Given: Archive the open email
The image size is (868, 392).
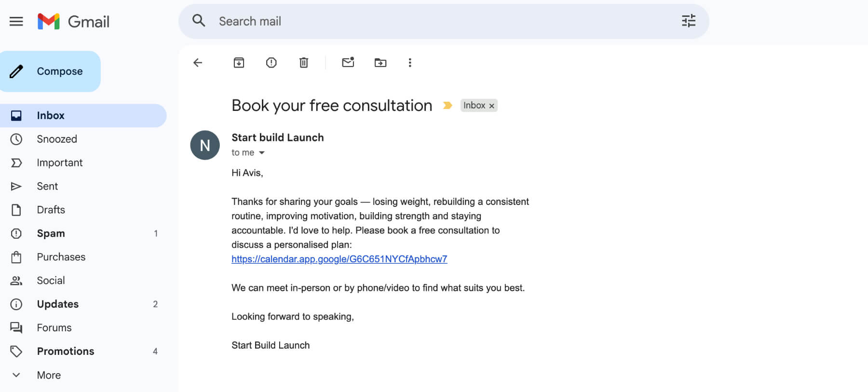Looking at the screenshot, I should coord(239,63).
